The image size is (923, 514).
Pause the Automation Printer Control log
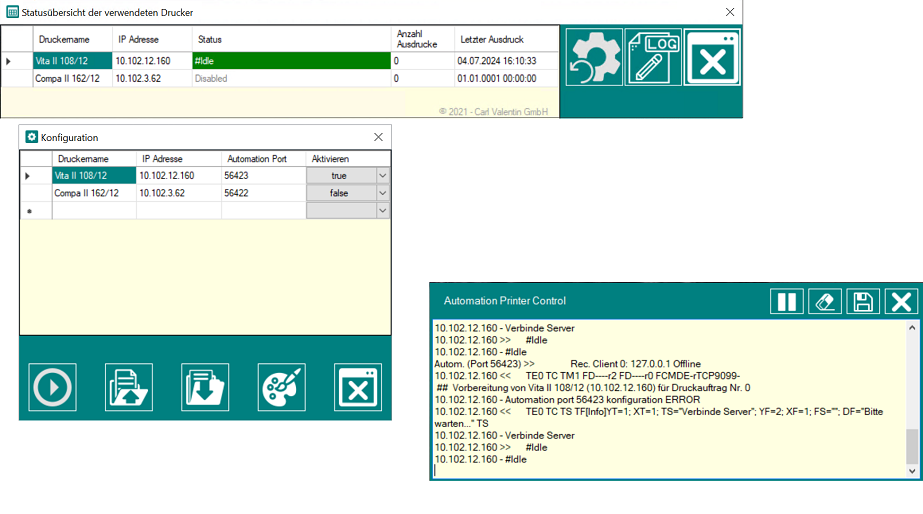coord(786,302)
